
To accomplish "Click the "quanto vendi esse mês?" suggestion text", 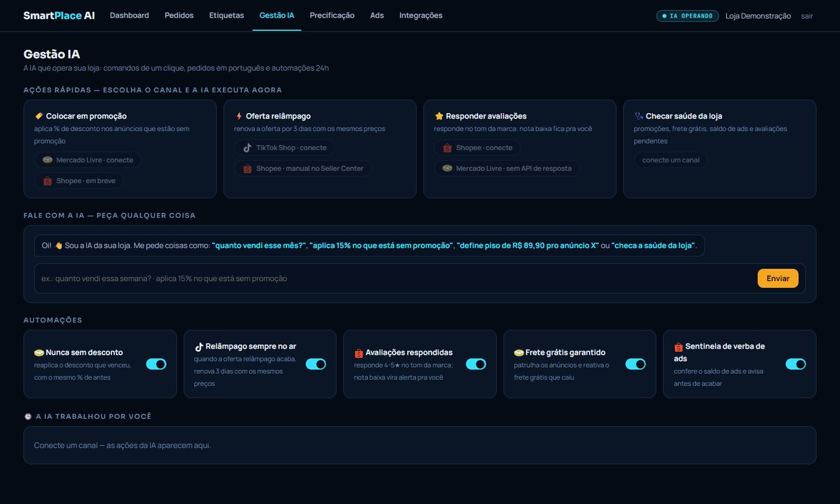I will (x=259, y=246).
